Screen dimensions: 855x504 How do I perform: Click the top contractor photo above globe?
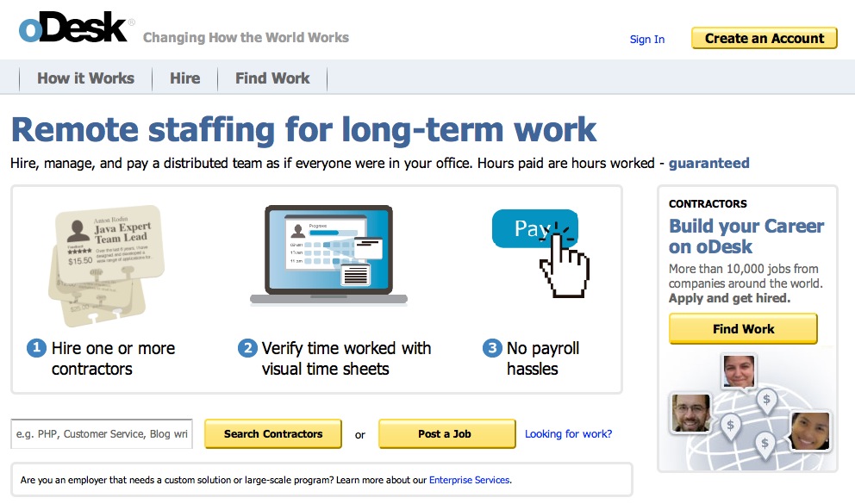click(739, 370)
